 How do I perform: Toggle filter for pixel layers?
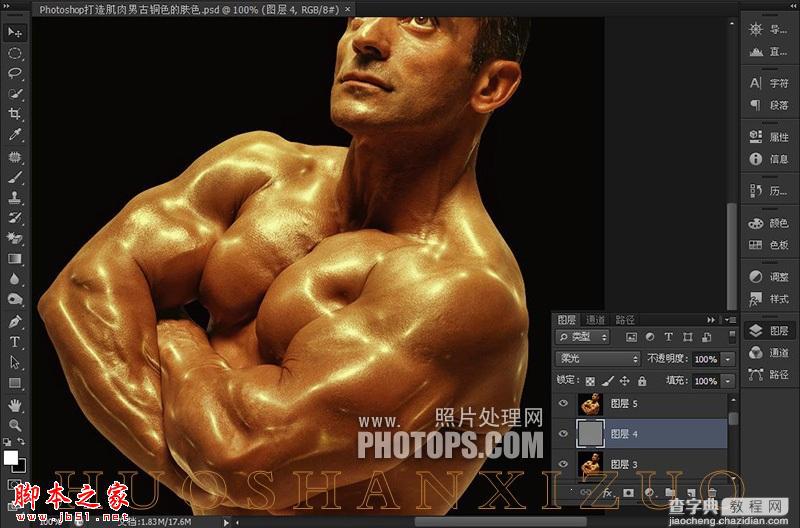(x=631, y=337)
